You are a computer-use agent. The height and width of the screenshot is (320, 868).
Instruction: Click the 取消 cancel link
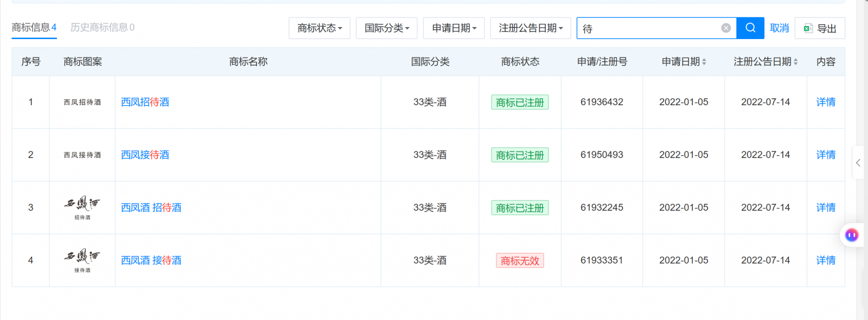coord(780,28)
